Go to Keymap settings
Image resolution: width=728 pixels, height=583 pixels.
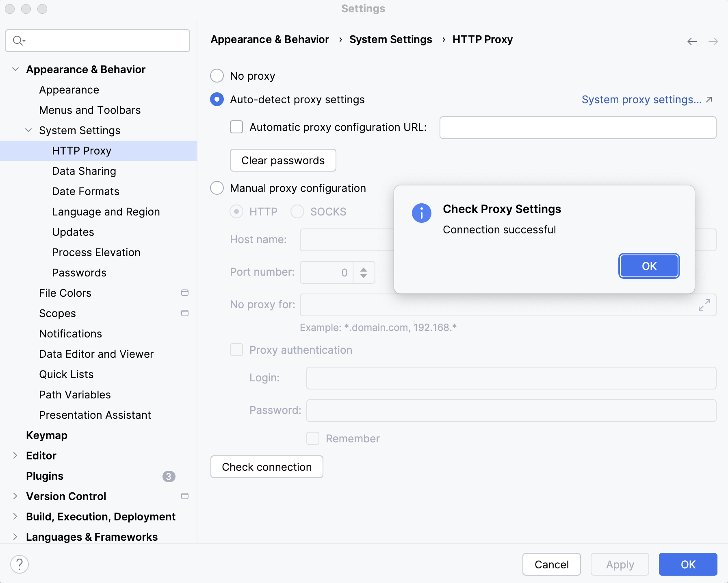tap(47, 435)
